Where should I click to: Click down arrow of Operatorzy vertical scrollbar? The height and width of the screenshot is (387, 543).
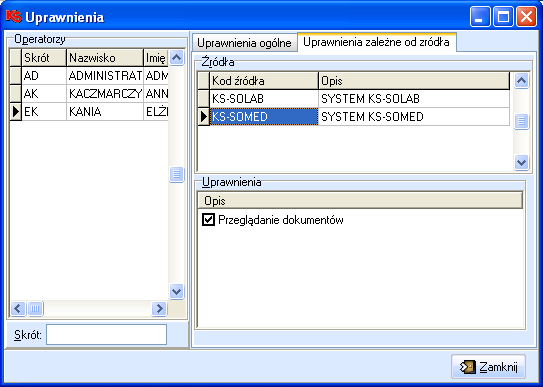(x=177, y=291)
